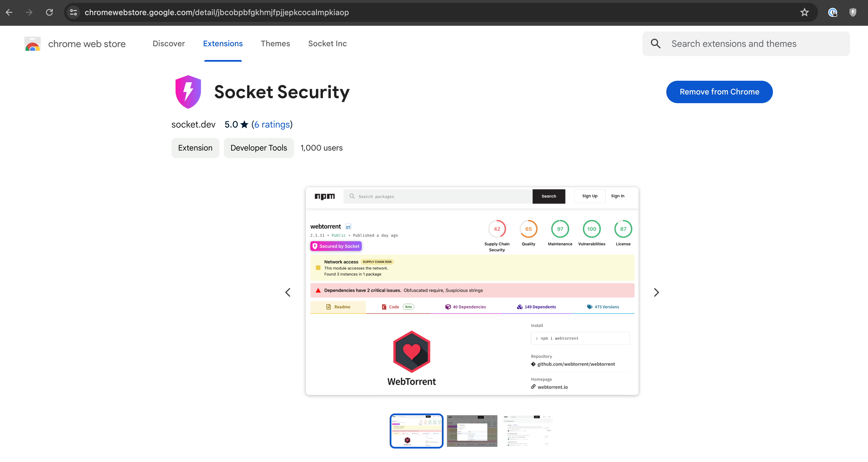The image size is (868, 462).
Task: Bookmark this page with the star icon
Action: (805, 12)
